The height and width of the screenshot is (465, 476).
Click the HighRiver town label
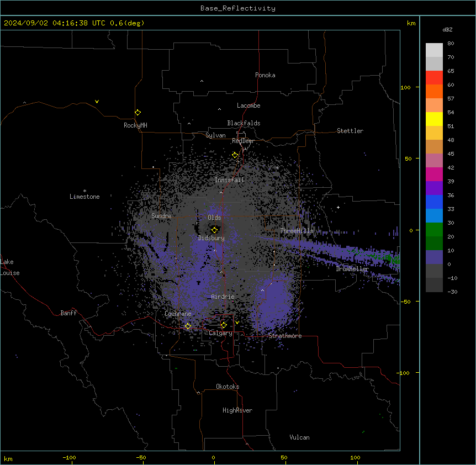[237, 410]
